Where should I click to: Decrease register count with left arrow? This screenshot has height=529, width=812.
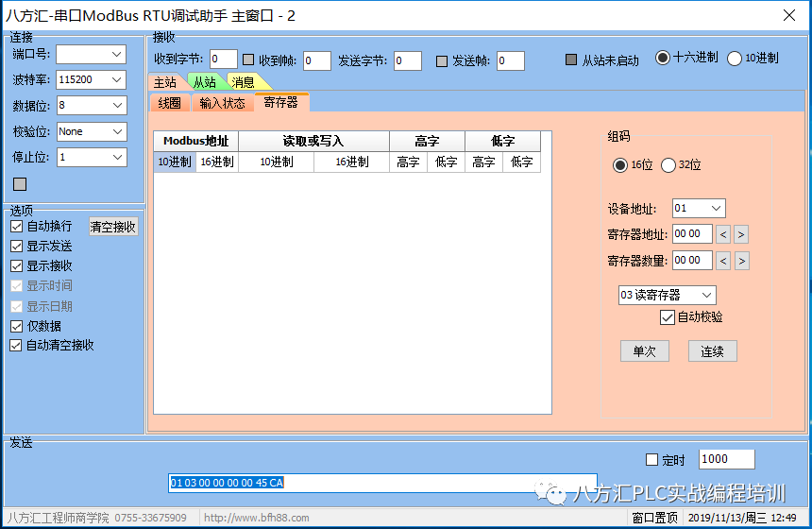723,261
